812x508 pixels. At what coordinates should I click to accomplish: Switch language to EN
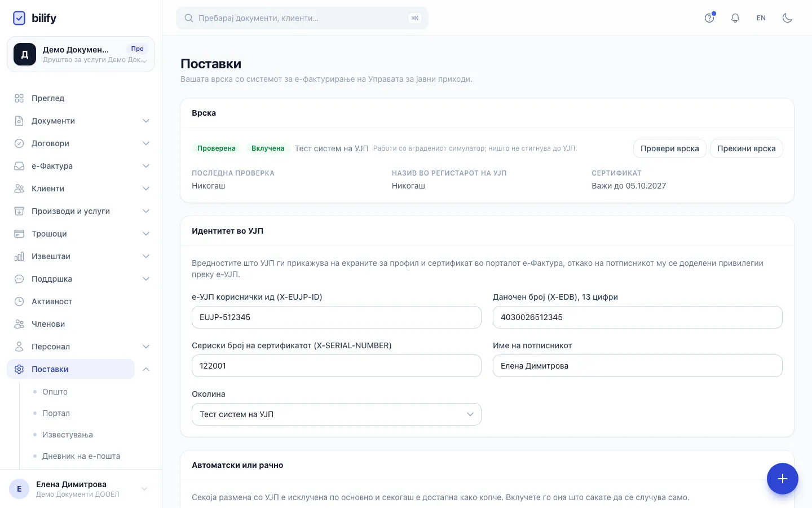(761, 18)
